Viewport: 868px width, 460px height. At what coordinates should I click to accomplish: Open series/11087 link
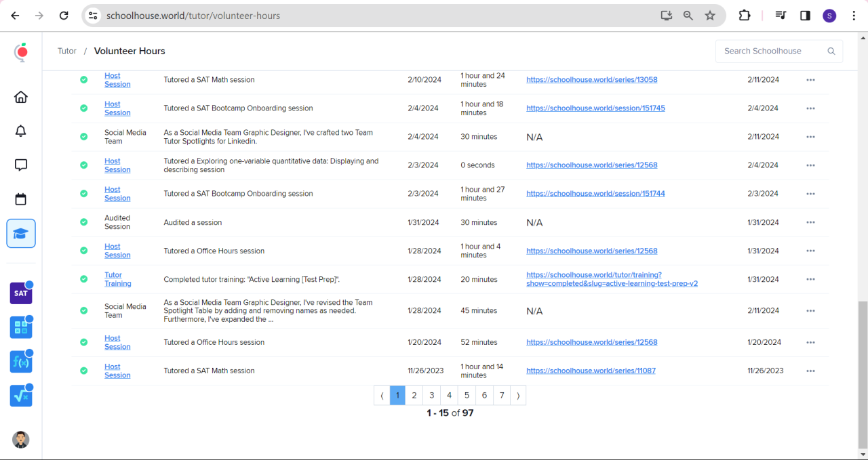(x=591, y=371)
